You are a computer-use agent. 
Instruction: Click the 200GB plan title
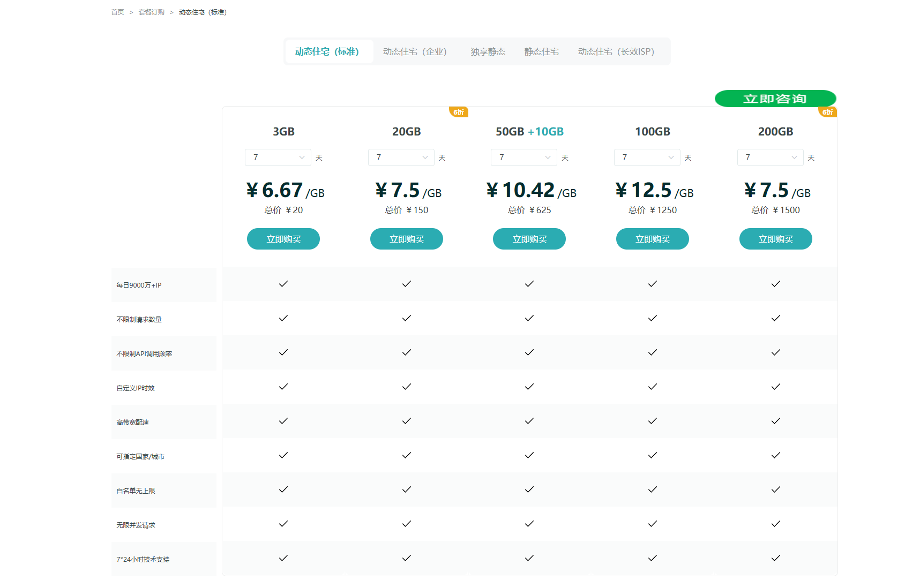(776, 132)
